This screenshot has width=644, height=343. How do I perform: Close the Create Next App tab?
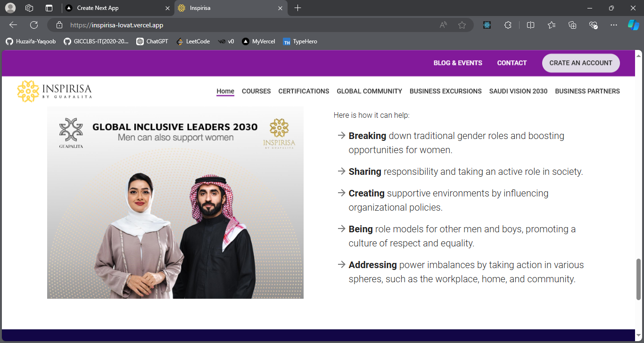(167, 8)
